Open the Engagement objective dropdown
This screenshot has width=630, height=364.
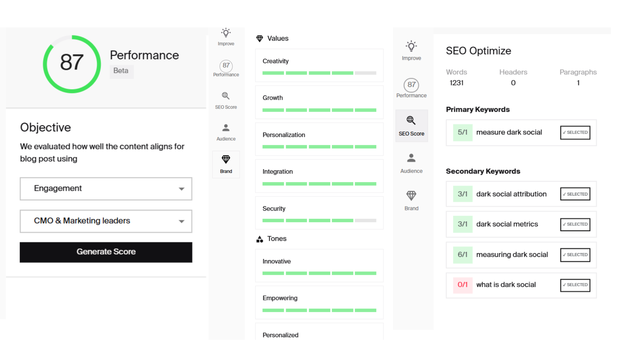point(106,189)
